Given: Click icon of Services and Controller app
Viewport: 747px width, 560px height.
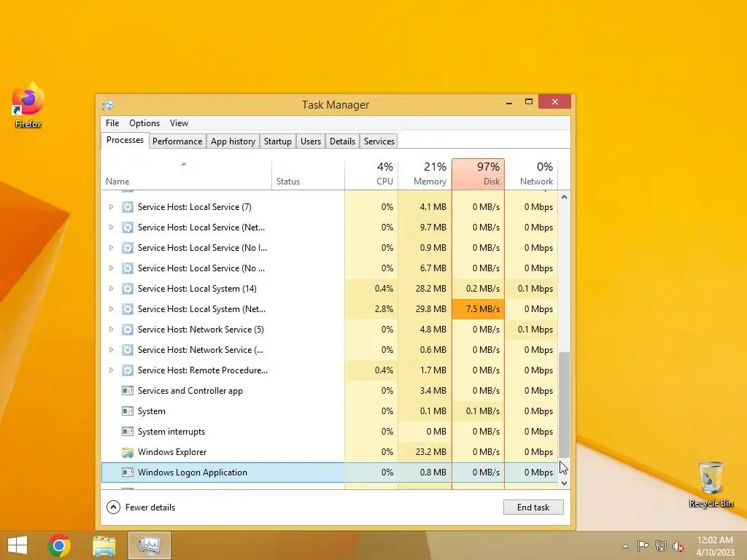Looking at the screenshot, I should (127, 391).
